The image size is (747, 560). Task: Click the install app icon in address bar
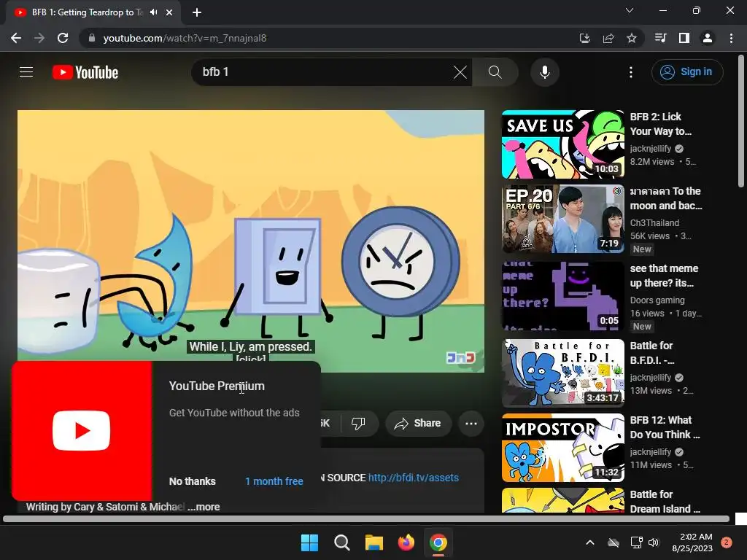click(x=584, y=38)
